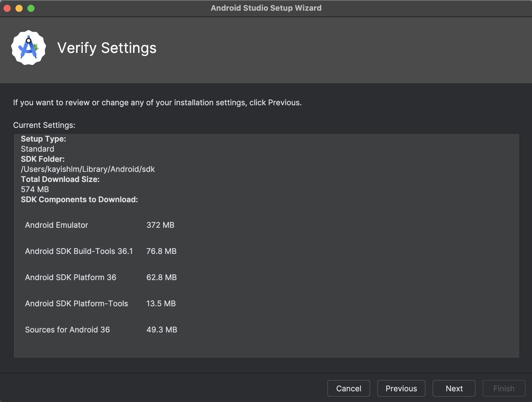
Task: Click the red close window button
Action: [x=7, y=8]
